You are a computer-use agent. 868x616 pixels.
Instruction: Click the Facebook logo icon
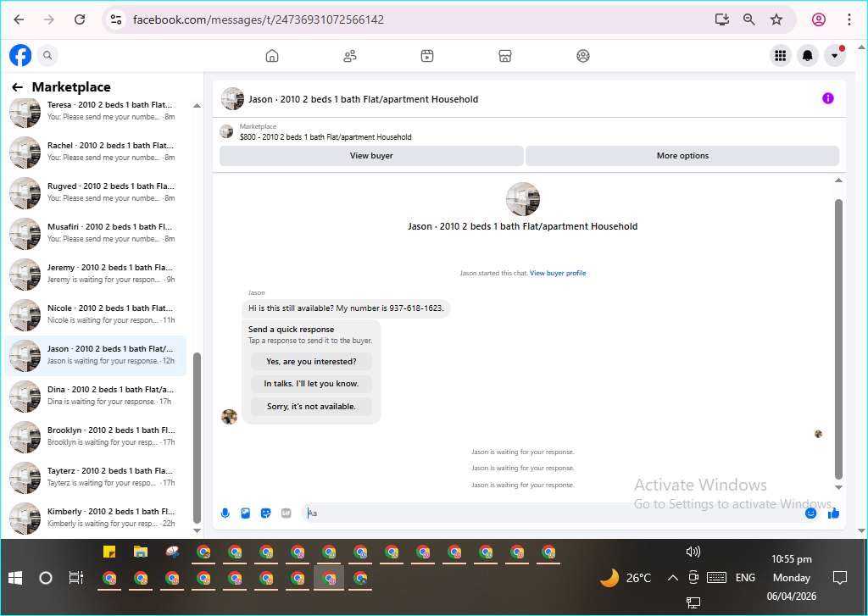point(20,55)
